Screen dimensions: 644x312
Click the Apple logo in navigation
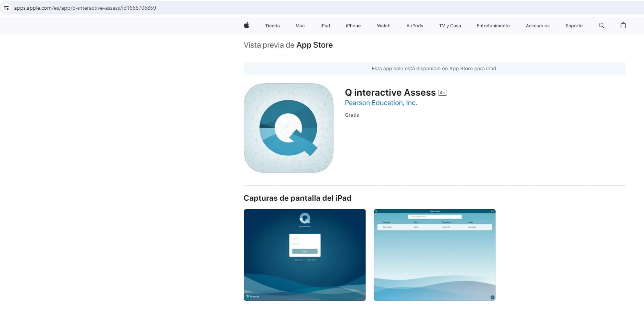point(246,25)
